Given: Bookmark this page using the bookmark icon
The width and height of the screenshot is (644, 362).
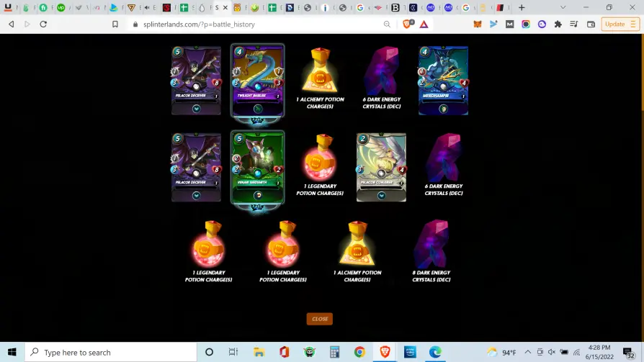Looking at the screenshot, I should (115, 24).
